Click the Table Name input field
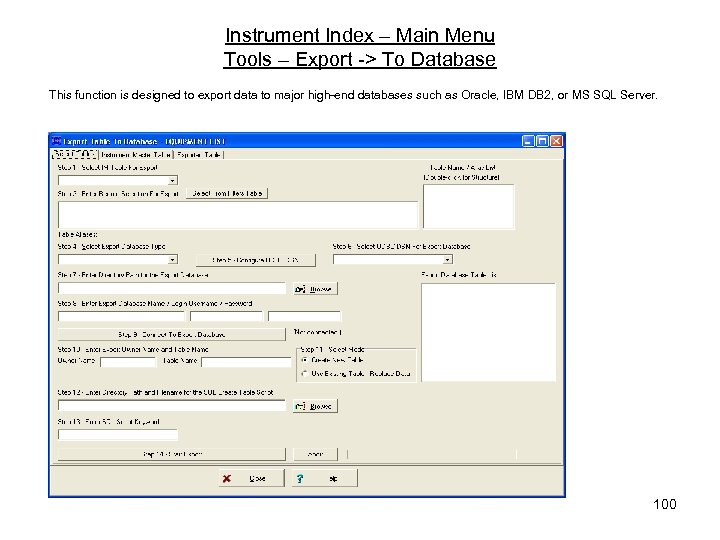This screenshot has height=540, width=720. point(246,362)
